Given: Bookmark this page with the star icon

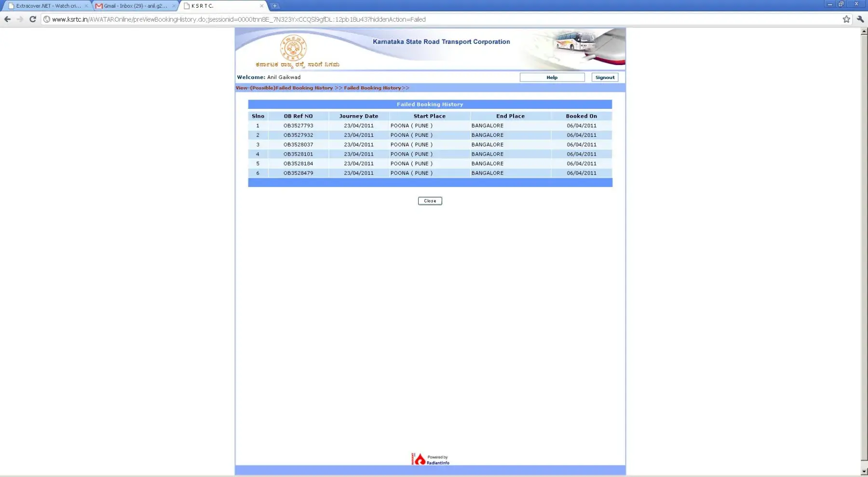Looking at the screenshot, I should point(846,19).
